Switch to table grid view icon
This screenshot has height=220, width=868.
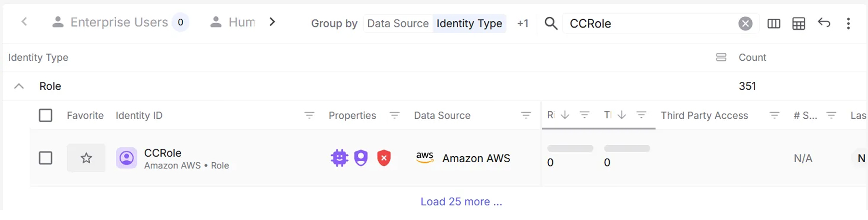[x=799, y=23]
